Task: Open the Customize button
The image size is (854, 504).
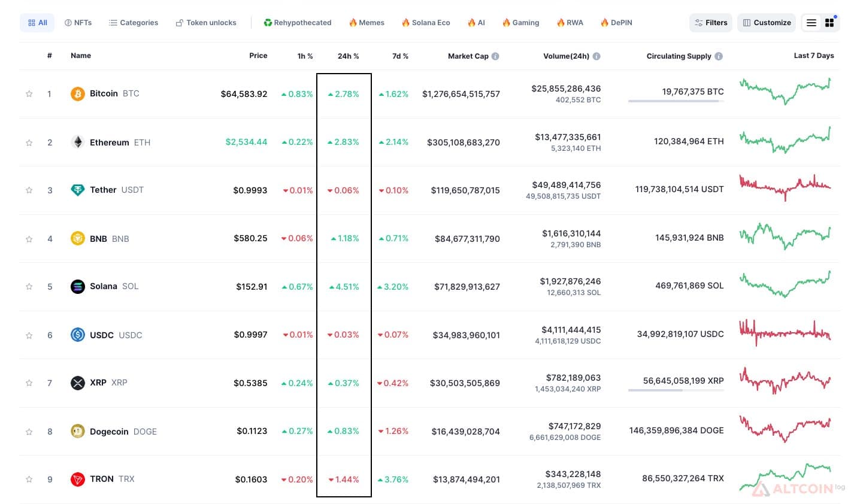Action: (x=767, y=23)
